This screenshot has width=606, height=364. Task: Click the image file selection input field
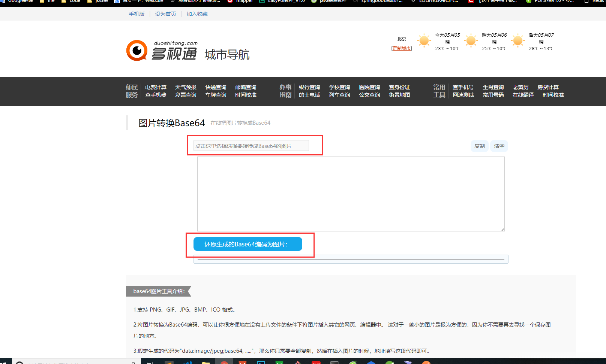point(251,145)
